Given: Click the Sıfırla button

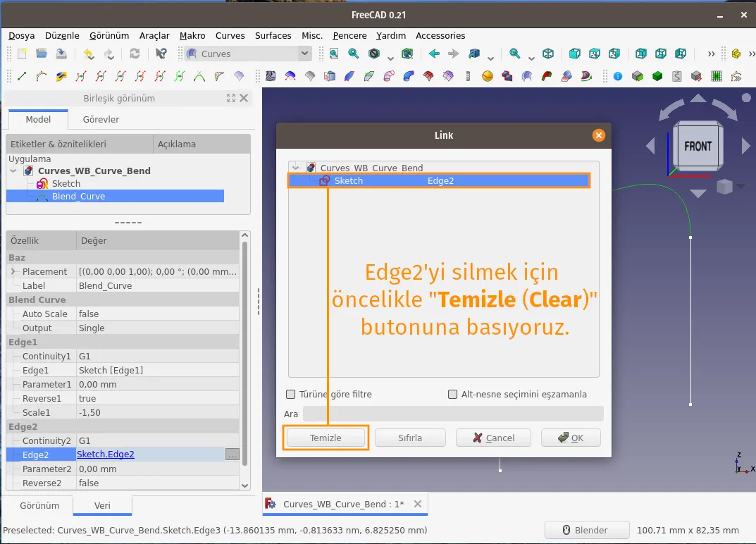Looking at the screenshot, I should pos(410,438).
